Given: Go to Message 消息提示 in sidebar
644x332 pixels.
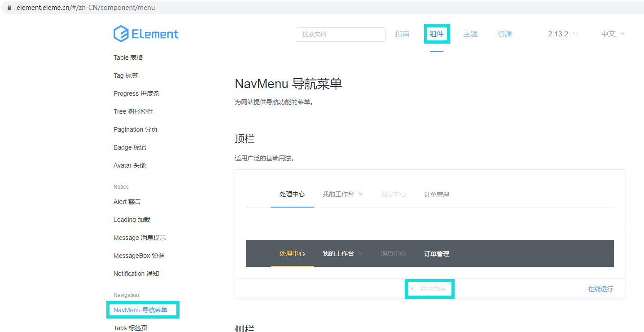Looking at the screenshot, I should (140, 238).
